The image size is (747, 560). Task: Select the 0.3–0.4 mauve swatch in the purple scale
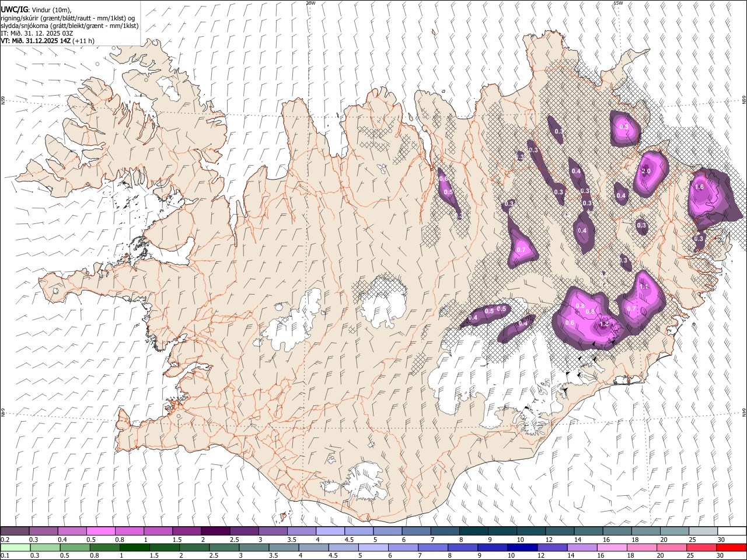(x=43, y=531)
